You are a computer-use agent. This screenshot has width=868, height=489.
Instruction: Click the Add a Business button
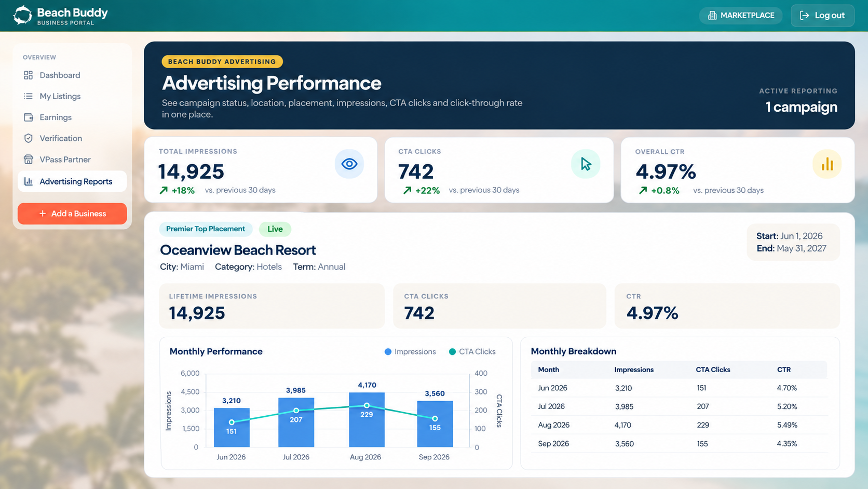pos(72,214)
